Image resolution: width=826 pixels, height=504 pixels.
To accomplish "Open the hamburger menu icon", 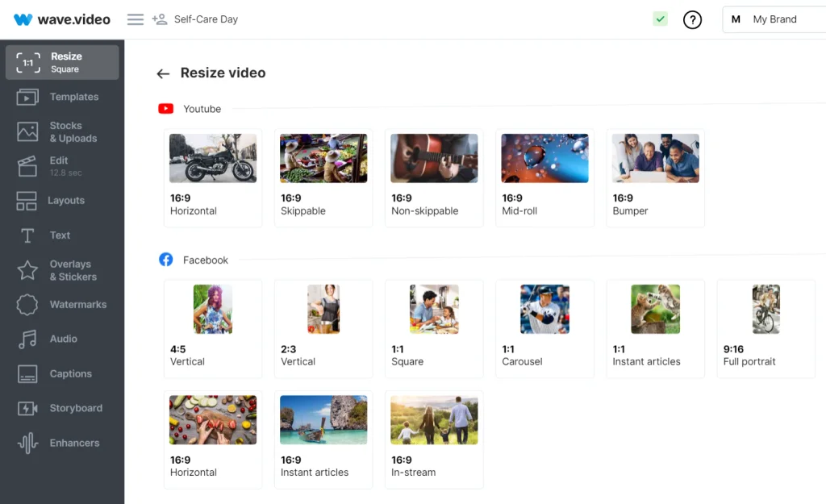I will (136, 19).
